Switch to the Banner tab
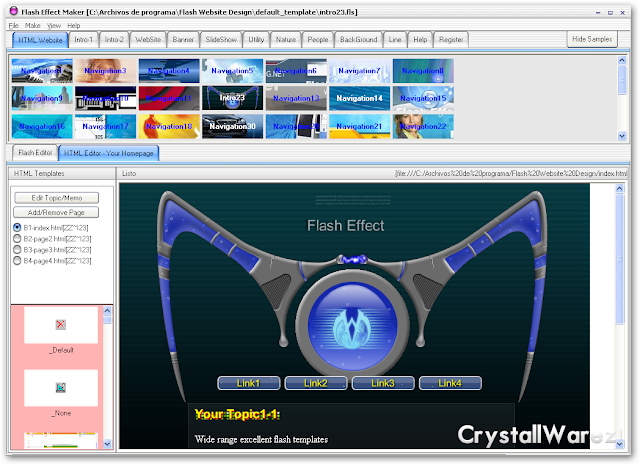 tap(183, 40)
